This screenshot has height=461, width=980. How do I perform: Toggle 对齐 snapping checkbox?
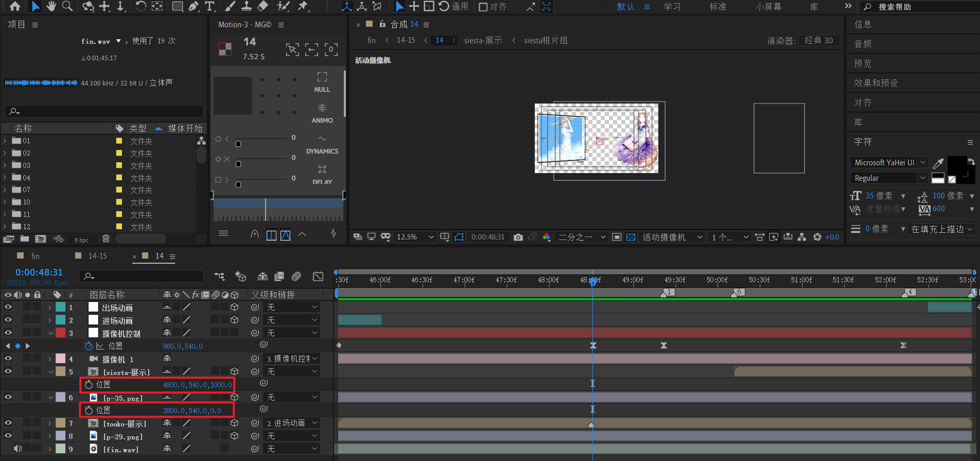click(x=483, y=7)
